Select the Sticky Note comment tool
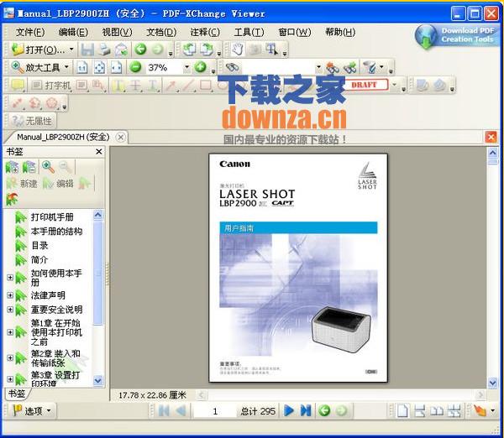Viewport: 504px width, 438px height. pyautogui.click(x=18, y=85)
